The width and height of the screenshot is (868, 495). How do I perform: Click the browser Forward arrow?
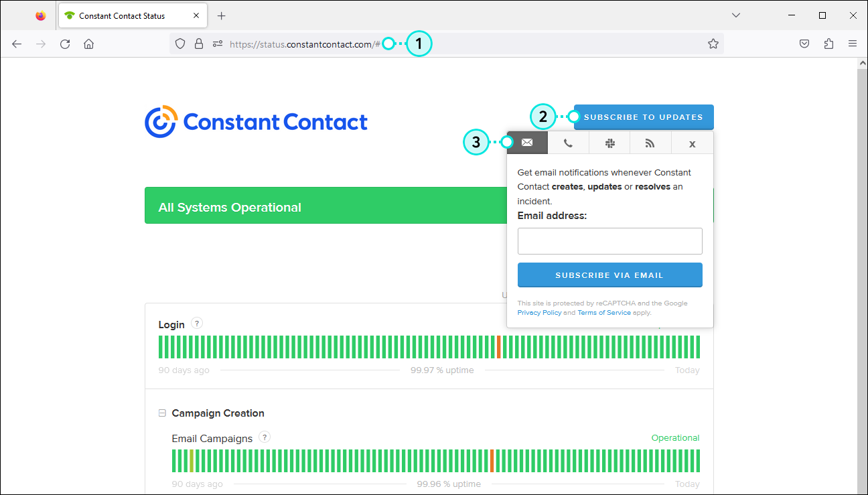click(x=41, y=44)
